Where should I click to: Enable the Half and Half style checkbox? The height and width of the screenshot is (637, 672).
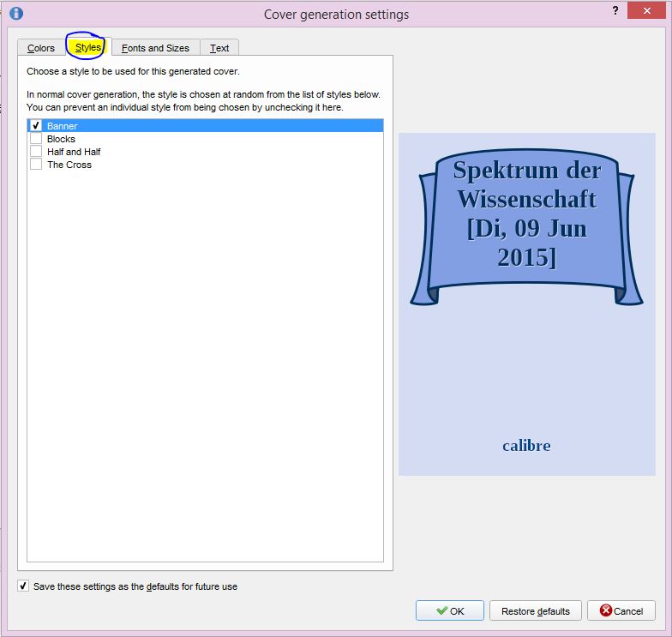pyautogui.click(x=36, y=151)
